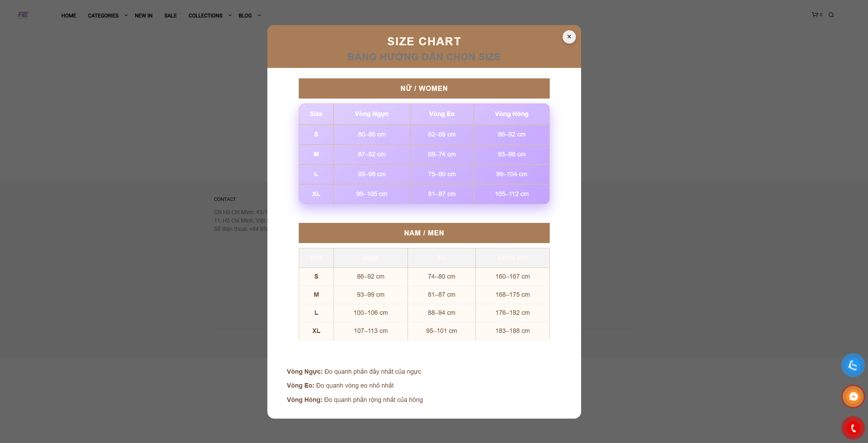Open the New In menu item
The height and width of the screenshot is (443, 868).
(144, 16)
